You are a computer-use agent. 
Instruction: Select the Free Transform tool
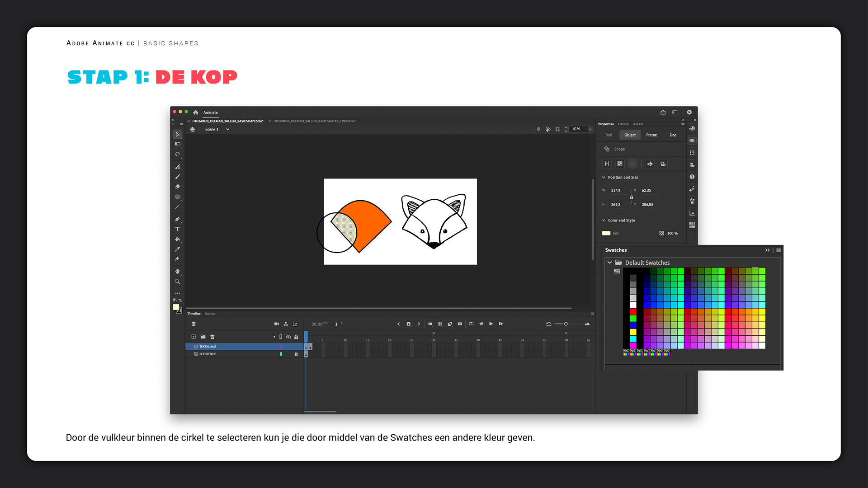click(x=177, y=145)
